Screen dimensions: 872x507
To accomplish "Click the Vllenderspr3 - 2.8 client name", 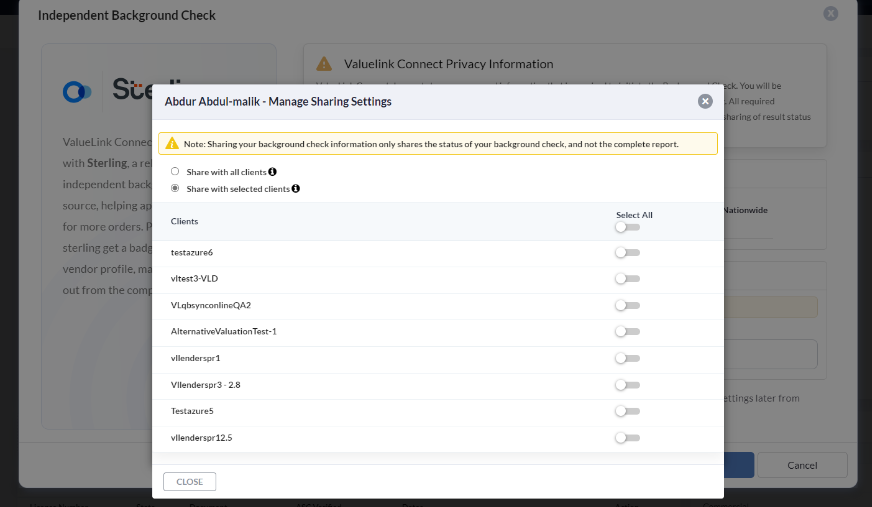I will [x=205, y=385].
